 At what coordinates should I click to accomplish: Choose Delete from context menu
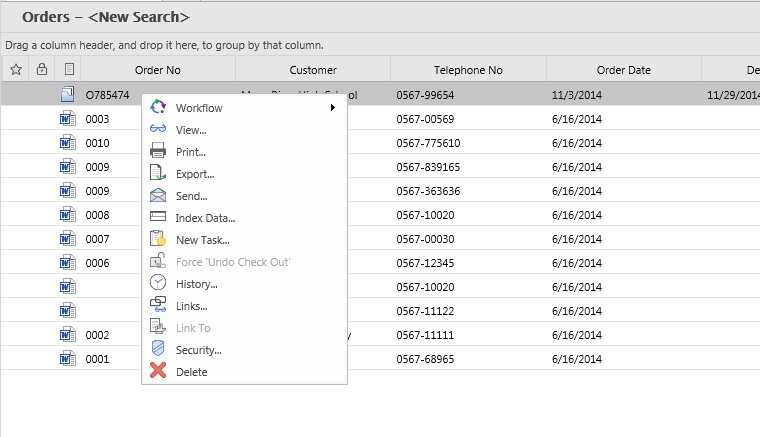[244, 372]
